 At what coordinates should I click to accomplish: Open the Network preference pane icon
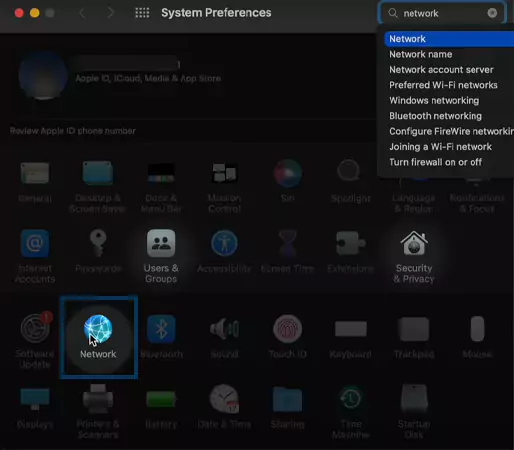[98, 329]
